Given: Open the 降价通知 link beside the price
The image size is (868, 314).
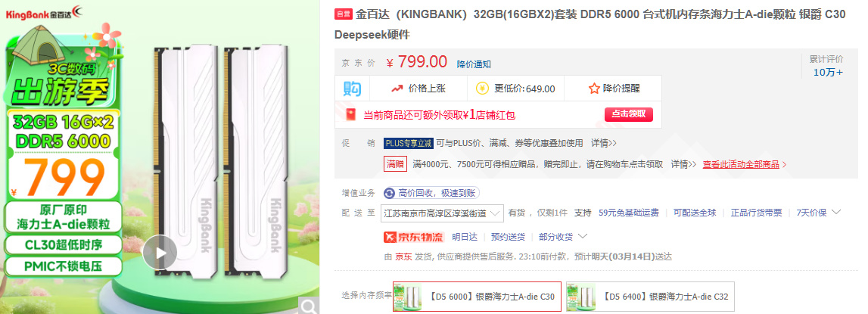Looking at the screenshot, I should pos(474,64).
